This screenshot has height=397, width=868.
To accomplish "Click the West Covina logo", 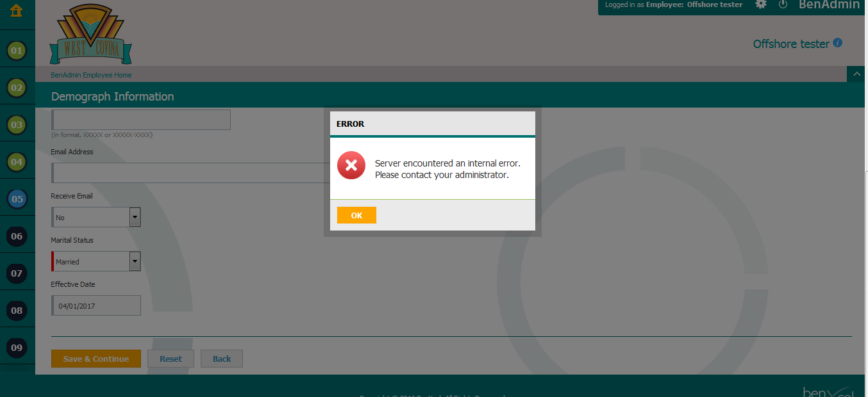I will [90, 34].
